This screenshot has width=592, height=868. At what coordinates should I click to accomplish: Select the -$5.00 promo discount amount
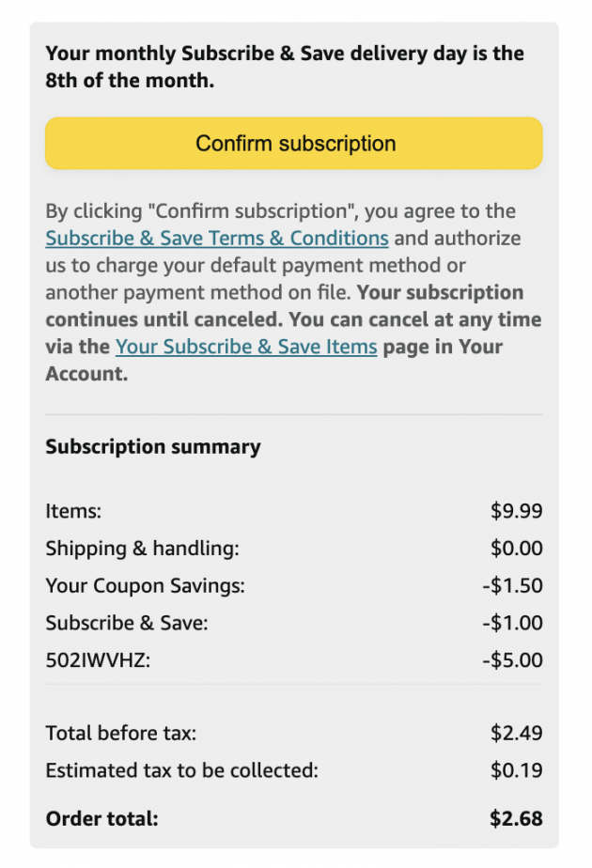[512, 660]
